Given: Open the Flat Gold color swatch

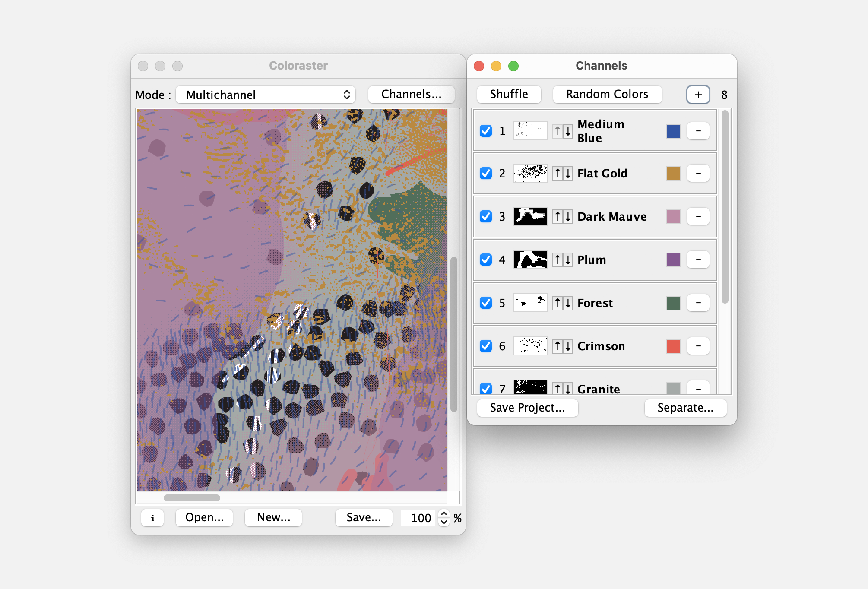Looking at the screenshot, I should [x=673, y=174].
